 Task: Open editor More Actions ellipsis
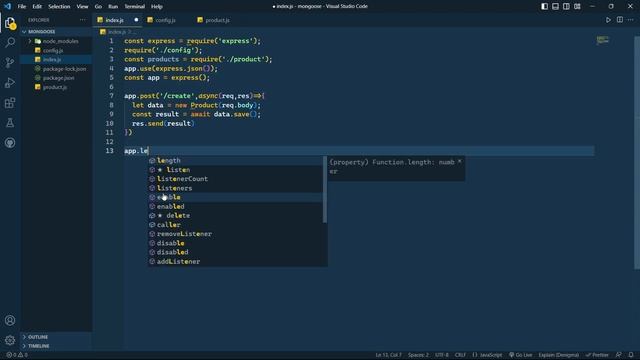pyautogui.click(x=631, y=20)
